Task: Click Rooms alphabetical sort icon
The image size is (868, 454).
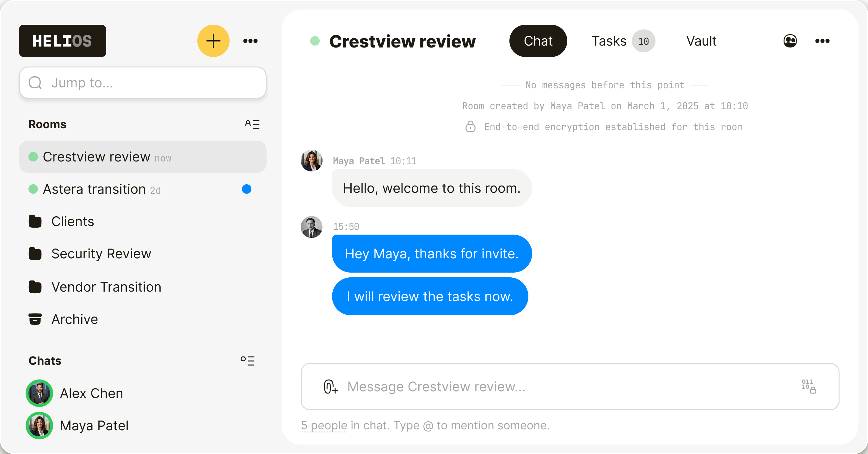Action: click(252, 124)
